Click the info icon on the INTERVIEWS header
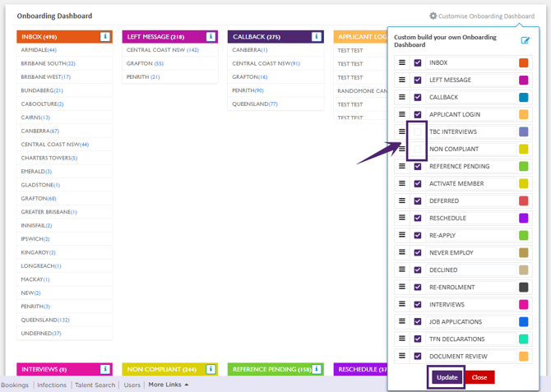Screen dimensions: 551x392 click(x=104, y=369)
